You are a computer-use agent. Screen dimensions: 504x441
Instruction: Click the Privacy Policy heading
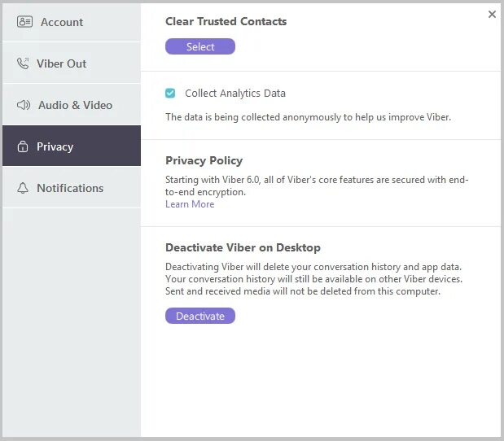(x=204, y=160)
